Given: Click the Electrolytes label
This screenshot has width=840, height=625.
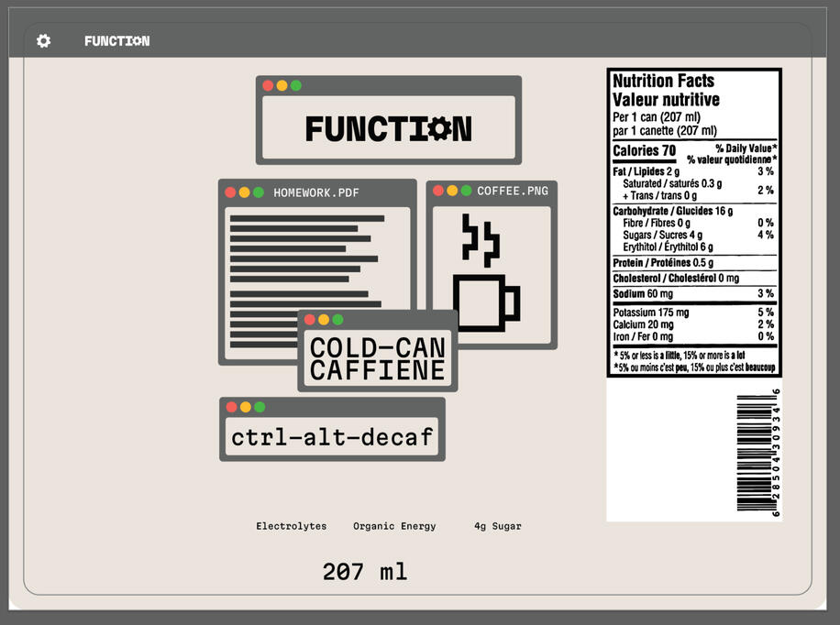Looking at the screenshot, I should pyautogui.click(x=291, y=526).
